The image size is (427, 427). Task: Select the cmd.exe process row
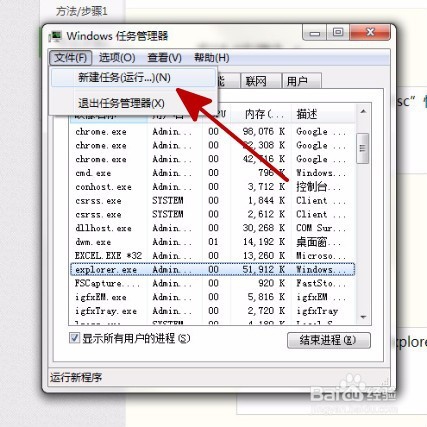[x=213, y=173]
